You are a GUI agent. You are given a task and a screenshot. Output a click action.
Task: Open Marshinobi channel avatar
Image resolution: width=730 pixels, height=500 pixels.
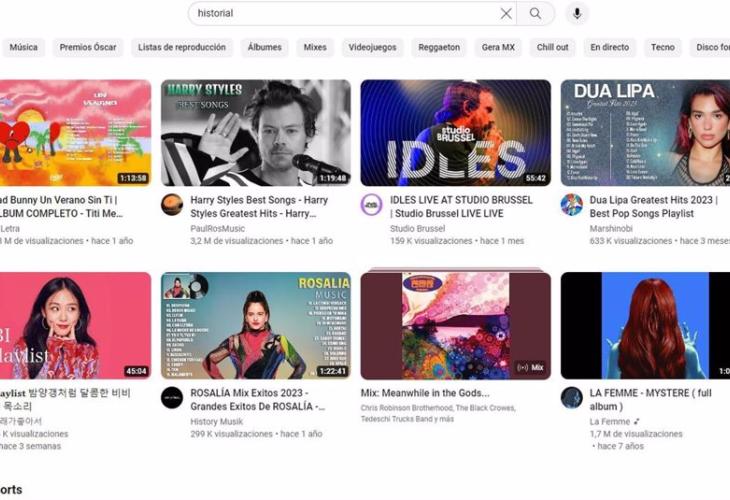(572, 205)
